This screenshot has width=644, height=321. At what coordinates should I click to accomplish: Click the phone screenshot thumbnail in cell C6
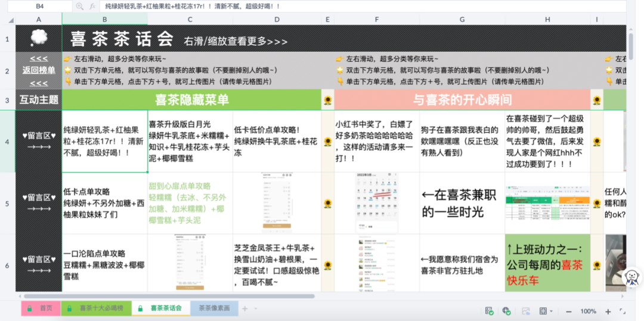coord(190,263)
